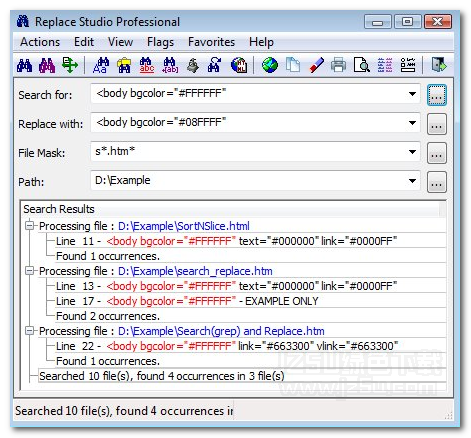Open the Edit menu

[84, 42]
